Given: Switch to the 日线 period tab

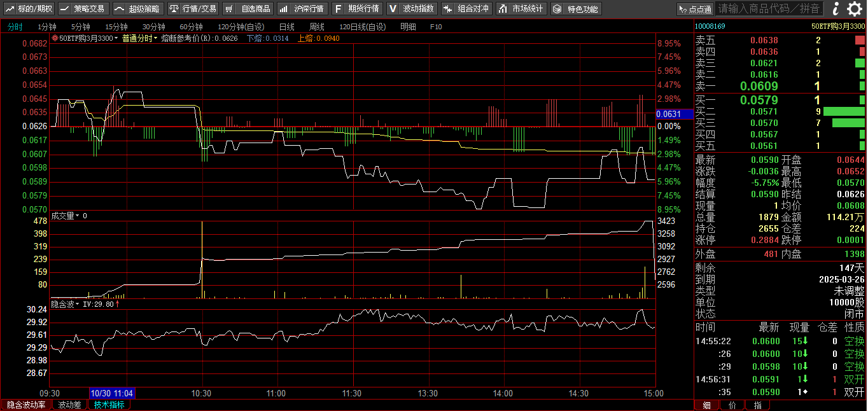Looking at the screenshot, I should coord(286,27).
